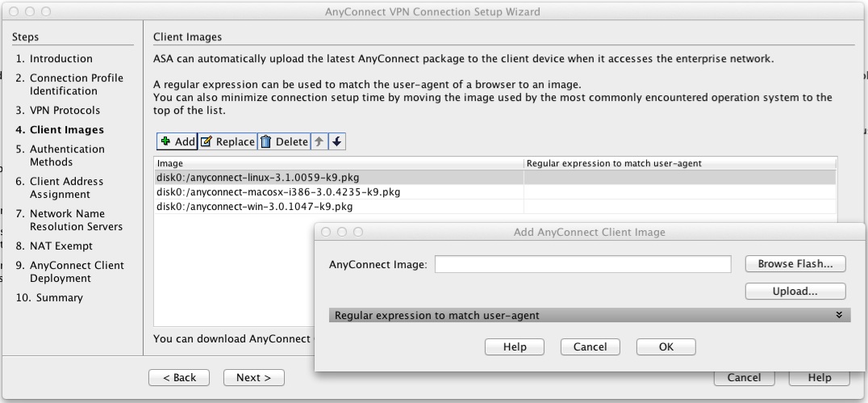Select anyconnect-linux-3.1.0059-k9.pkg row
This screenshot has height=403, width=868.
[x=495, y=178]
